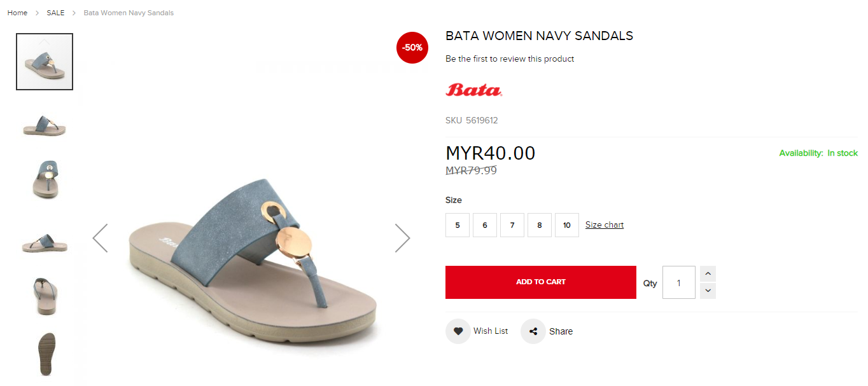Choose size 10
The height and width of the screenshot is (386, 868).
[x=567, y=225]
